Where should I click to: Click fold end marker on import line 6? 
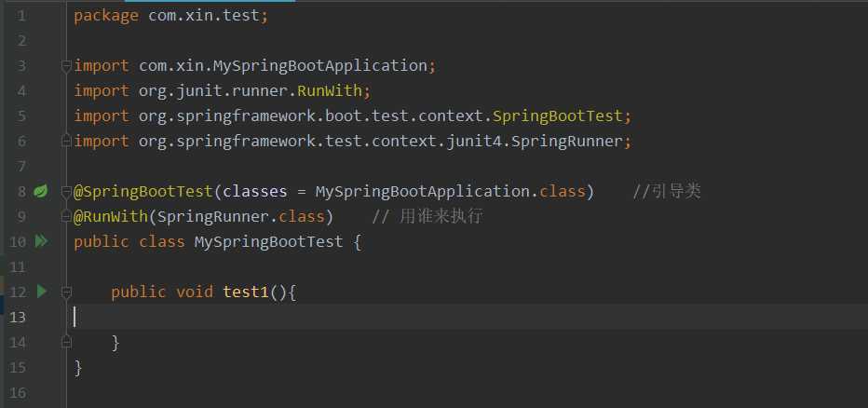pos(66,142)
